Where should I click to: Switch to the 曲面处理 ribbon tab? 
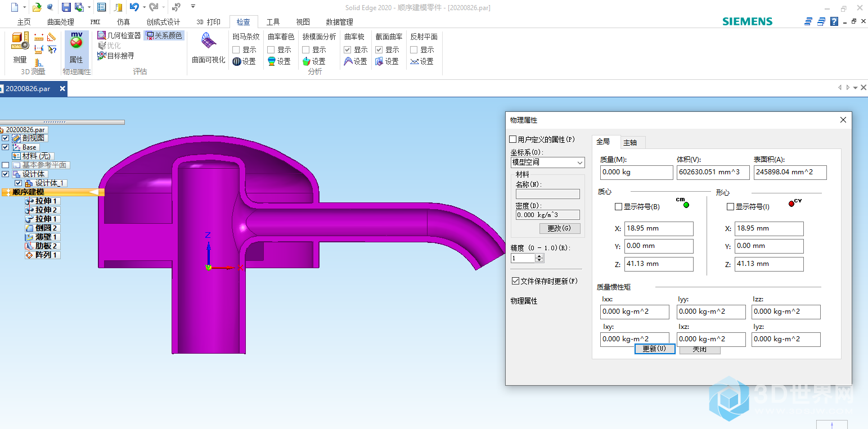tap(61, 22)
